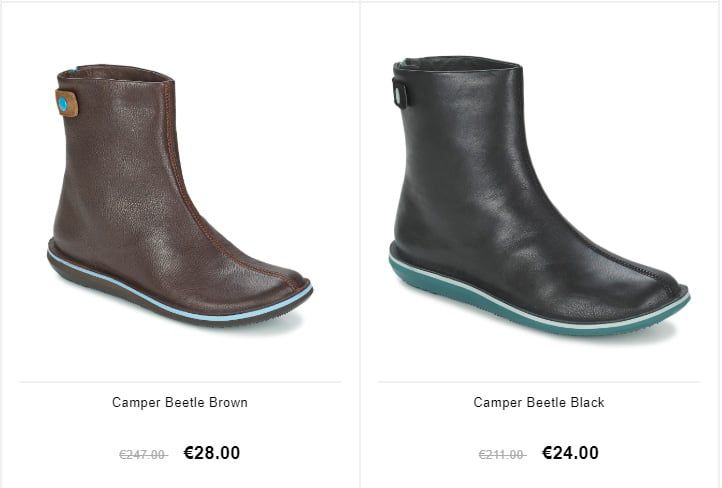This screenshot has width=722, height=488.
Task: Click the top opening of the black boot
Action: pyautogui.click(x=460, y=63)
